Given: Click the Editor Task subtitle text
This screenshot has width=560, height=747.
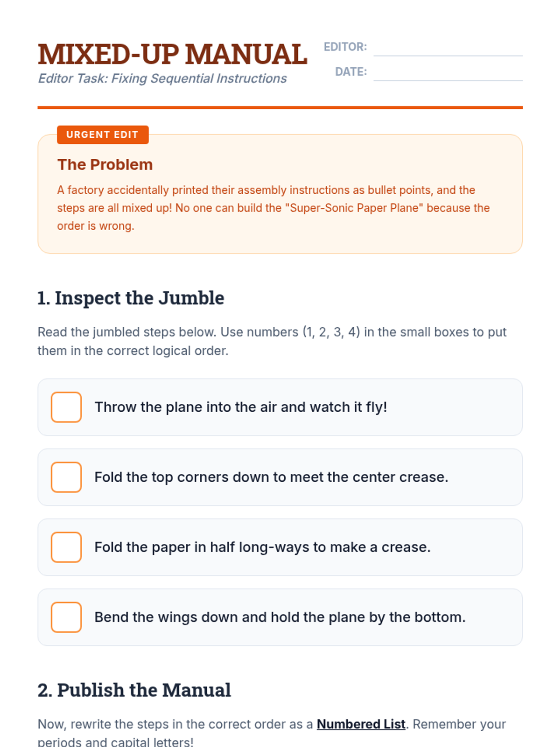Looking at the screenshot, I should point(162,78).
